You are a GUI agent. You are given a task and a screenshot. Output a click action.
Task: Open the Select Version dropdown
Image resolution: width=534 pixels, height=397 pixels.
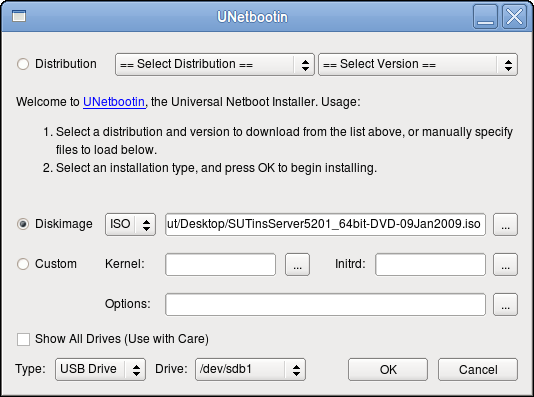pyautogui.click(x=418, y=64)
